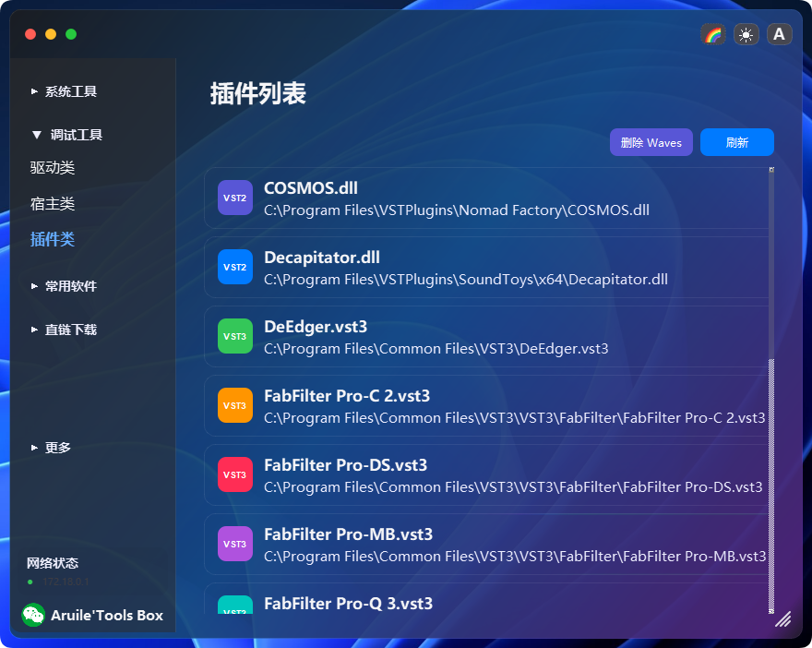Select the DeEdger.vst3 plugin name

point(316,327)
